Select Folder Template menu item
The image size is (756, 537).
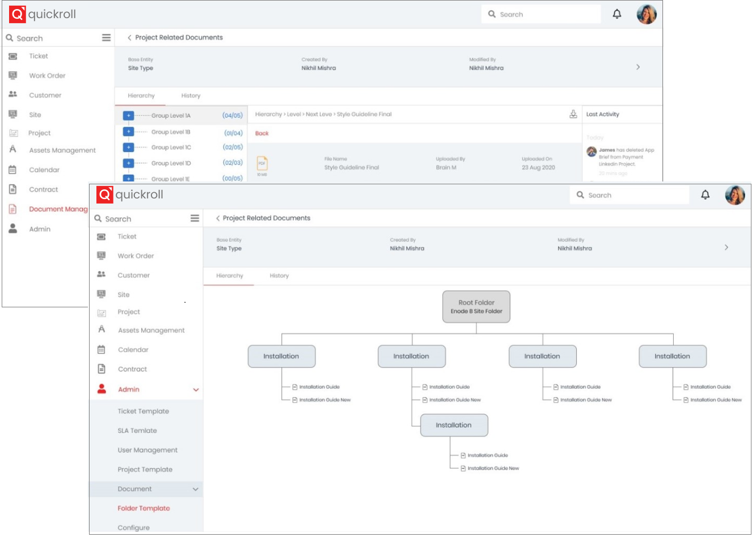pos(144,508)
